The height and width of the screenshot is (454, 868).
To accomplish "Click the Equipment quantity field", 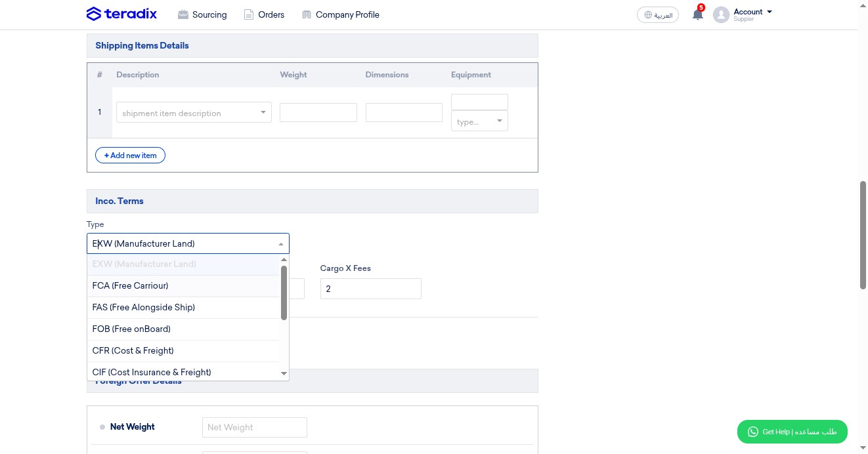I will click(479, 102).
